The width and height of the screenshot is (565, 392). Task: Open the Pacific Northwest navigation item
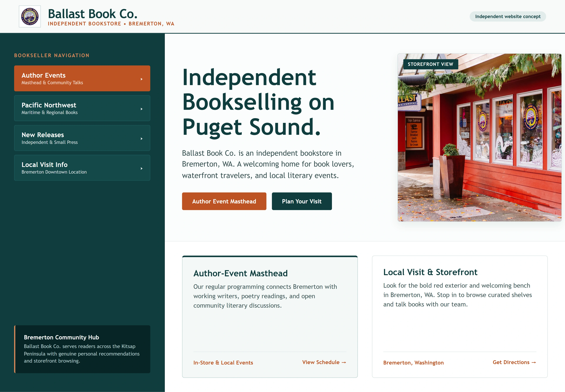point(82,108)
